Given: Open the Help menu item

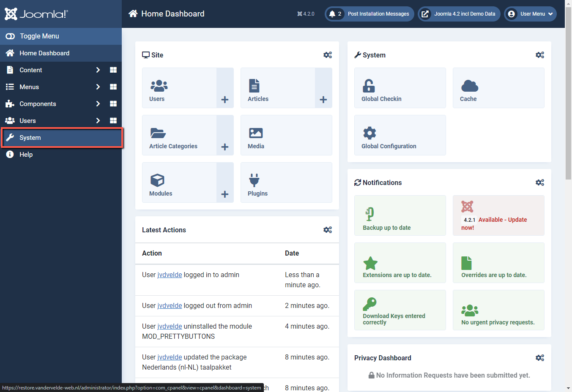Looking at the screenshot, I should (x=27, y=154).
